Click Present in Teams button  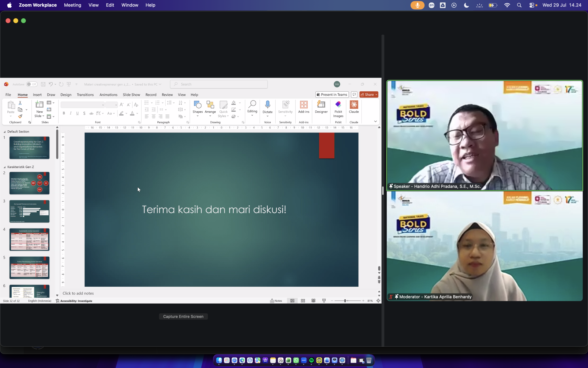pos(332,95)
